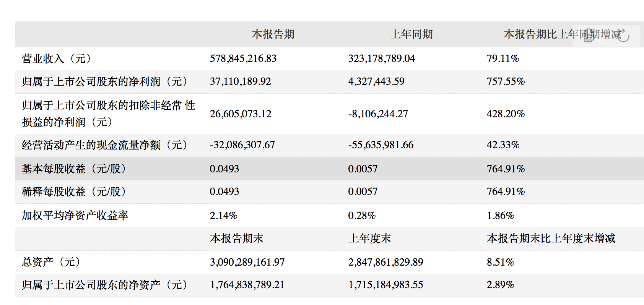Select the 本报告期 column header
Image resolution: width=644 pixels, height=305 pixels.
273,34
